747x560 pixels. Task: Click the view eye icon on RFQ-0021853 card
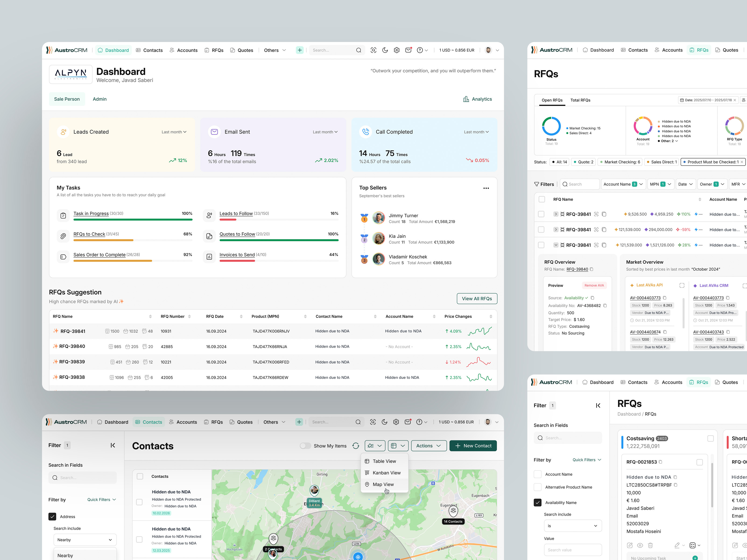pos(640,545)
